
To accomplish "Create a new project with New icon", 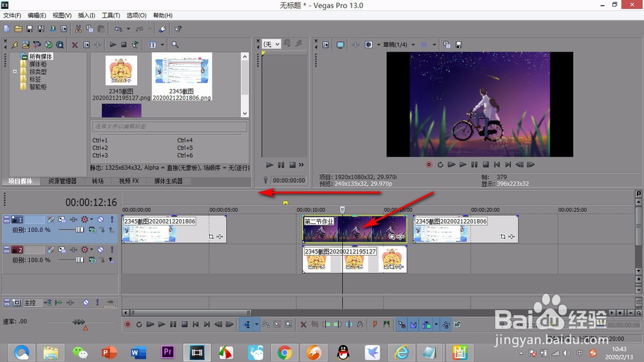I will [7, 29].
